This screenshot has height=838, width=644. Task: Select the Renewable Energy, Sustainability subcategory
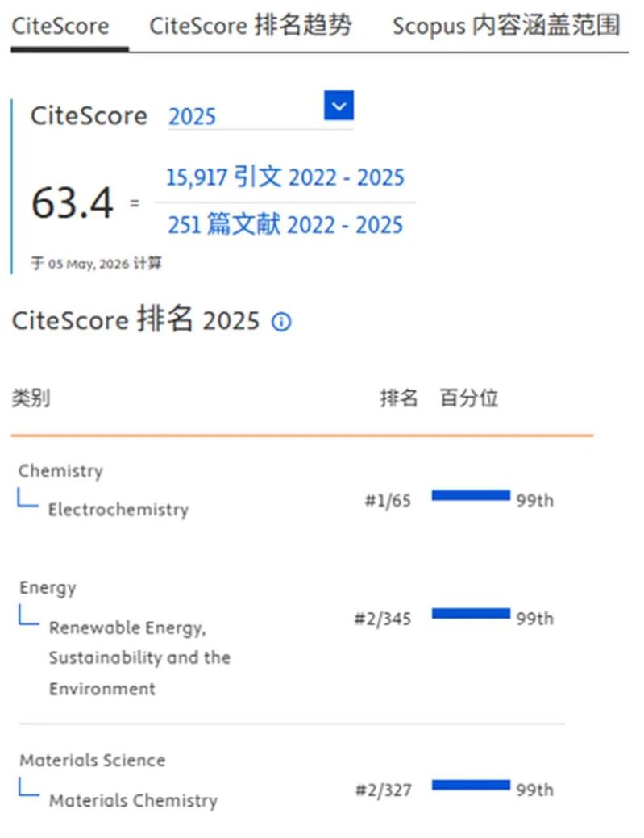click(x=140, y=657)
